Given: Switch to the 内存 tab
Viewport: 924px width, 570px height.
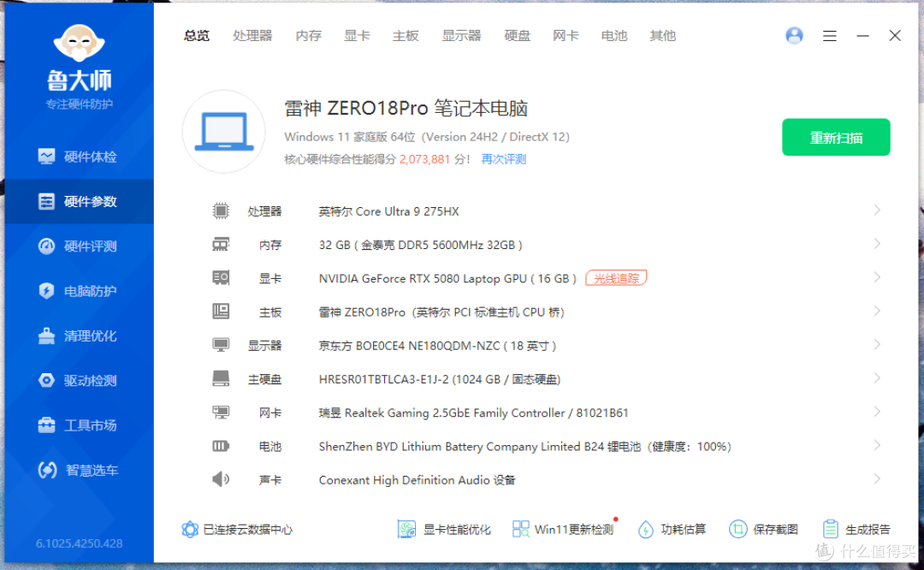Looking at the screenshot, I should click(308, 36).
